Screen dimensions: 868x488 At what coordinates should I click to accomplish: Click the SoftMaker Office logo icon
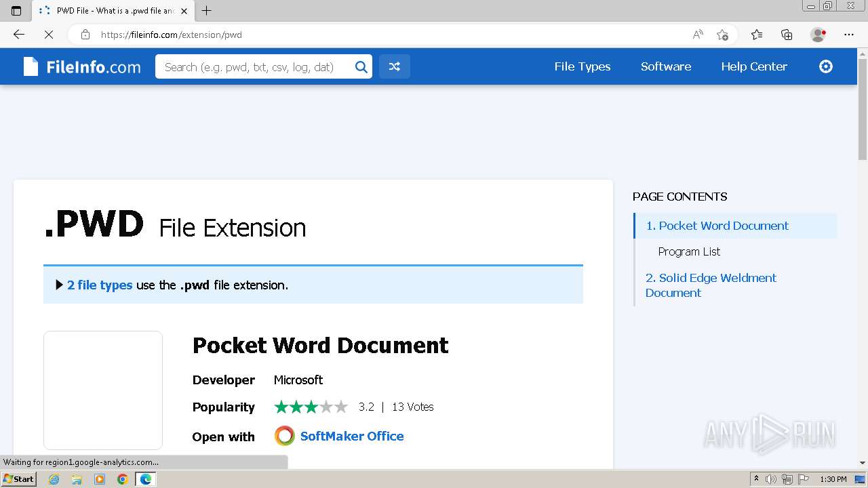(285, 436)
